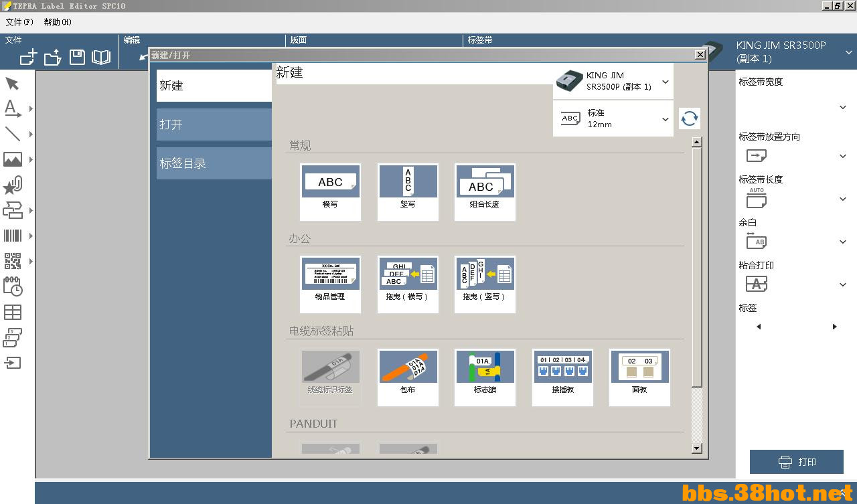This screenshot has height=504, width=857.
Task: Click the template list scrollbar thumb
Action: pos(697,267)
